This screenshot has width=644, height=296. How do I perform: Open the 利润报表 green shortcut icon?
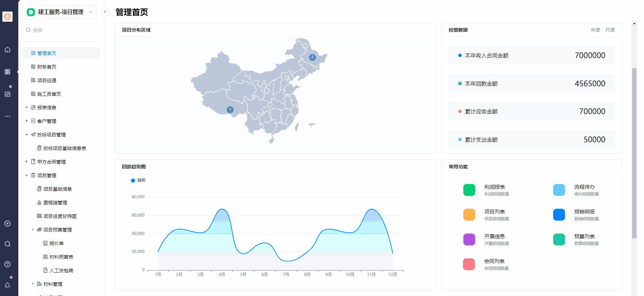click(469, 190)
